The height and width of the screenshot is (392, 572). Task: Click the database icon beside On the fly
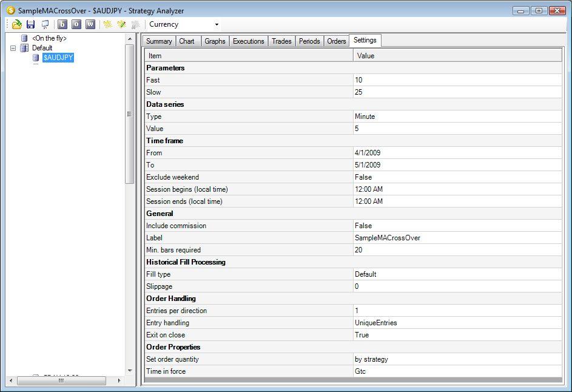pyautogui.click(x=24, y=38)
